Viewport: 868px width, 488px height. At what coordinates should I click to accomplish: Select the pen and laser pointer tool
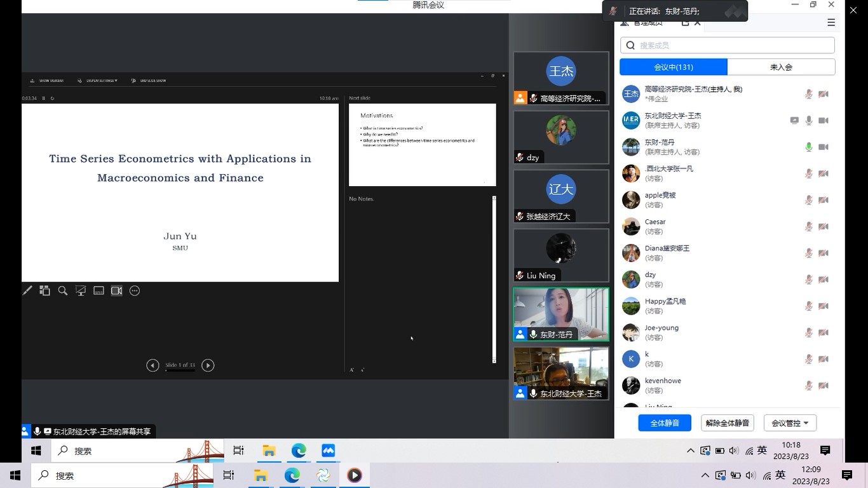click(x=27, y=291)
